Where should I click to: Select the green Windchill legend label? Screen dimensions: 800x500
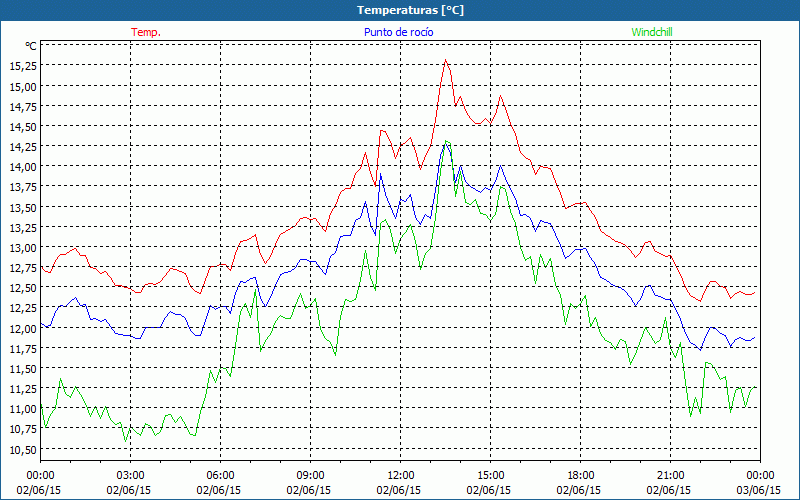[652, 32]
